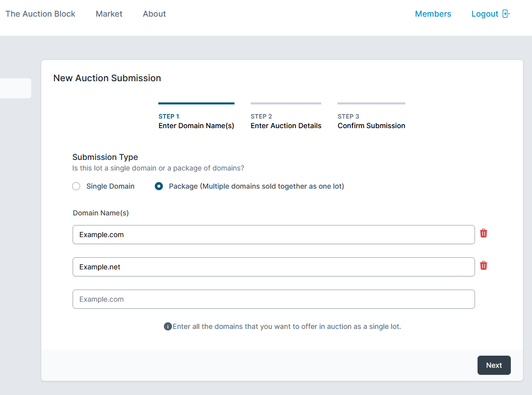Go to the Market page
This screenshot has width=532, height=395.
[x=109, y=14]
